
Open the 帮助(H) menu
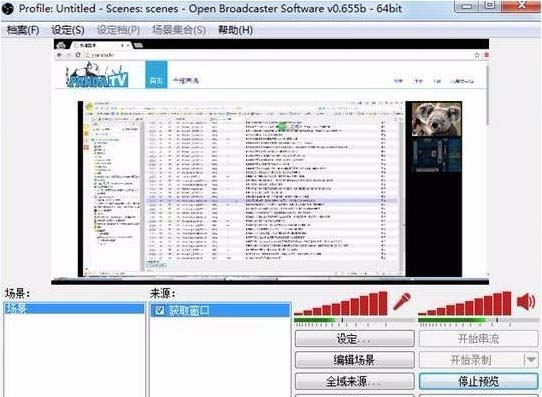pyautogui.click(x=236, y=30)
